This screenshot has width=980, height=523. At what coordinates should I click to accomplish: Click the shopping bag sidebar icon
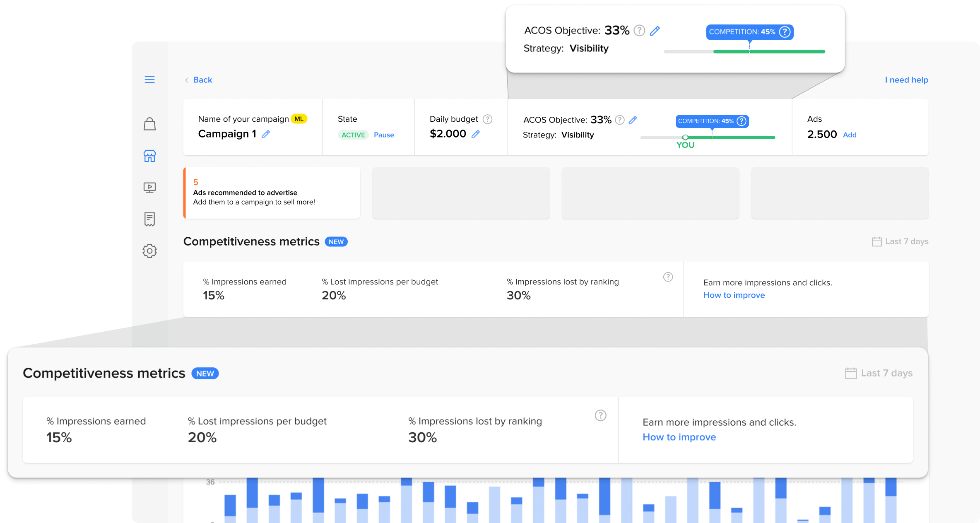click(x=149, y=124)
